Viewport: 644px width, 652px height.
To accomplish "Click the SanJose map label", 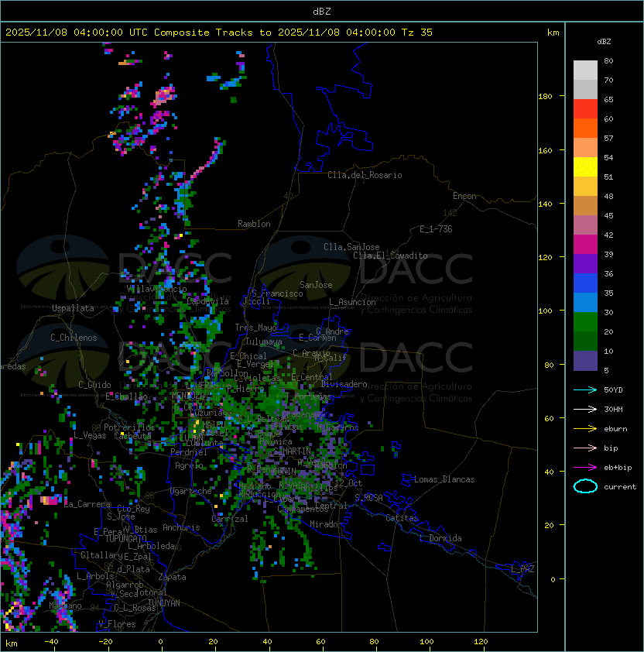I will coord(316,285).
